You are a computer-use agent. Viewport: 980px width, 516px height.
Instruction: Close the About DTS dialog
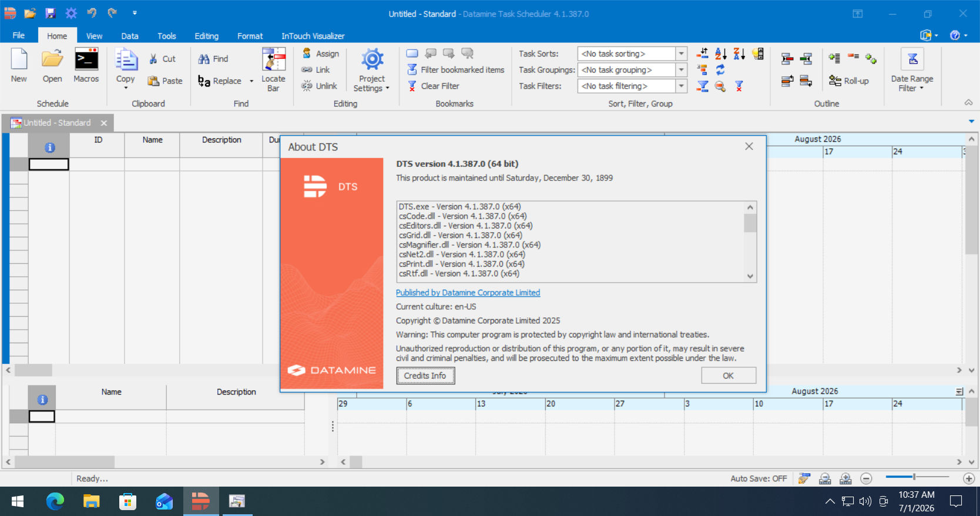(x=749, y=146)
